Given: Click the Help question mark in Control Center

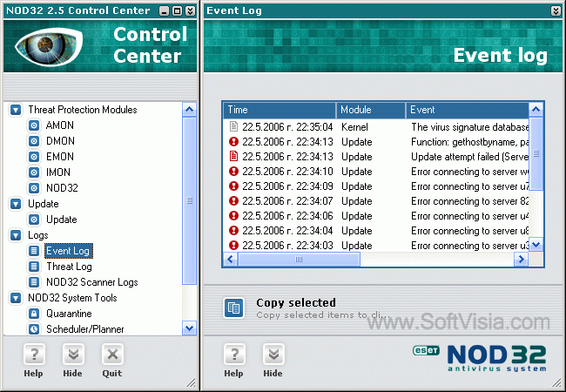Looking at the screenshot, I should coord(34,354).
